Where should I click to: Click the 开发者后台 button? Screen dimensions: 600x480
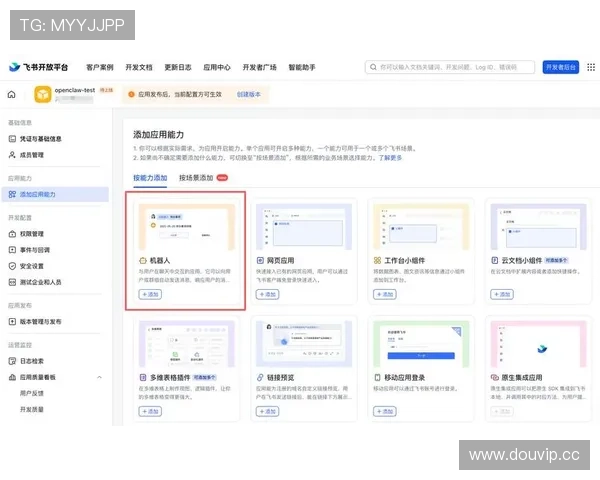[561, 67]
